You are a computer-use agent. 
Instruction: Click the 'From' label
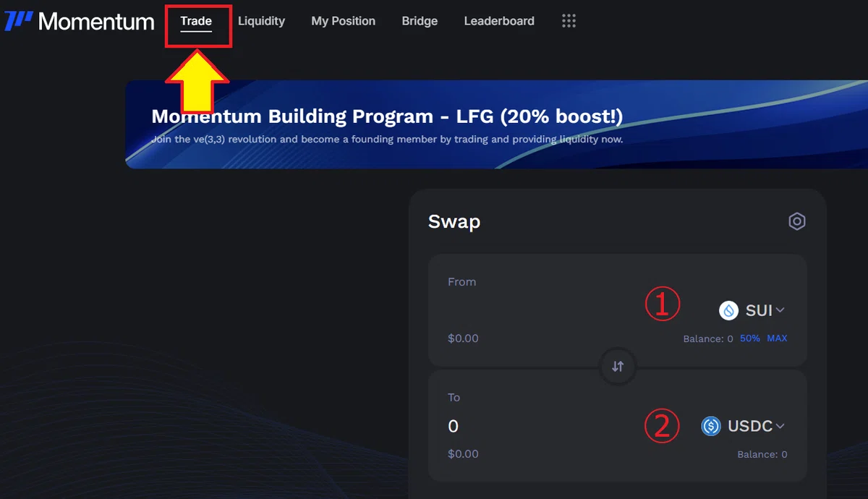(x=461, y=282)
